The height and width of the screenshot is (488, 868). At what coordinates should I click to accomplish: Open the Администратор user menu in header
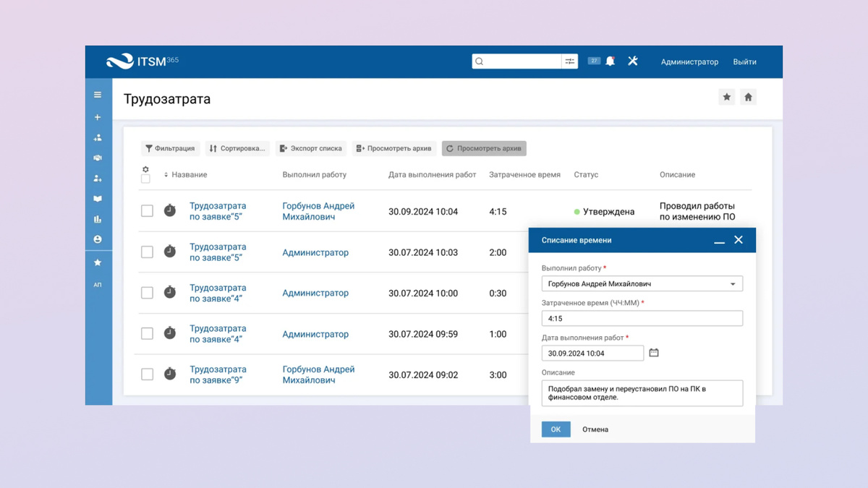click(689, 62)
